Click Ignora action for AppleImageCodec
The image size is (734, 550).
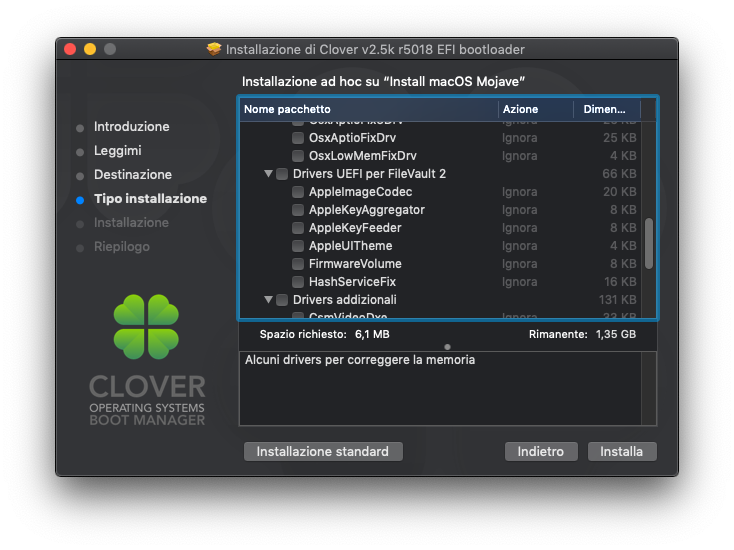tap(520, 192)
